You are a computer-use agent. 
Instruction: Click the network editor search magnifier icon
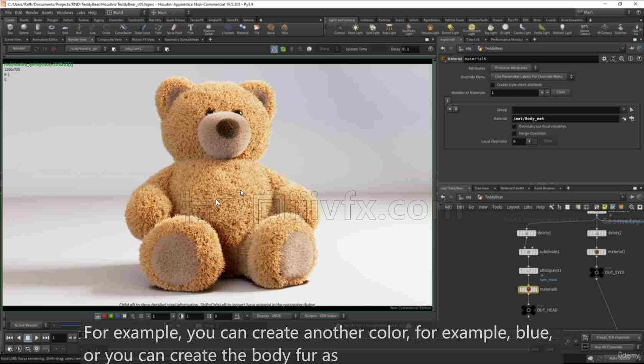point(631,207)
